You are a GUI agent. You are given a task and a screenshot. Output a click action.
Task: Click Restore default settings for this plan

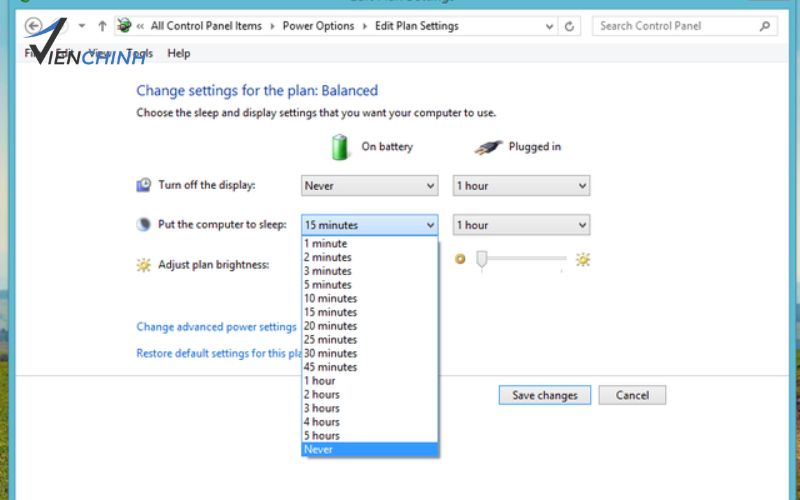(x=219, y=353)
